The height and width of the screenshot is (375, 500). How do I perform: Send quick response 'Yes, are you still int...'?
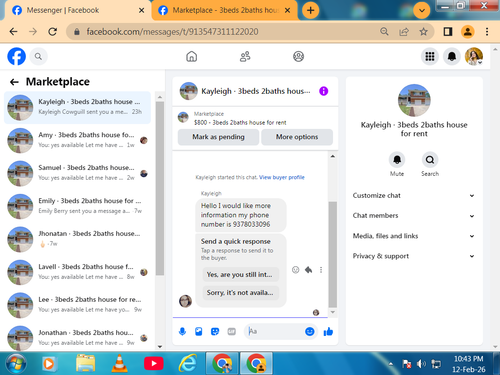click(x=240, y=275)
